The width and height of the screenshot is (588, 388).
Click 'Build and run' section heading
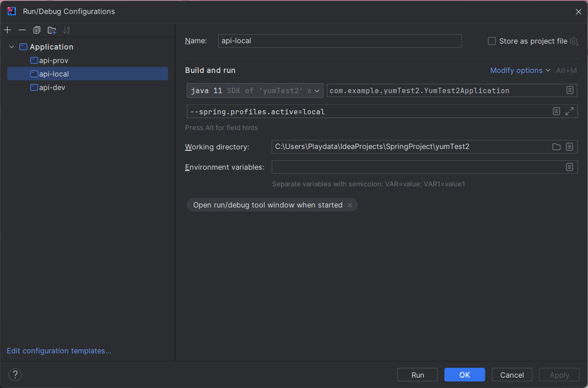[x=210, y=70]
